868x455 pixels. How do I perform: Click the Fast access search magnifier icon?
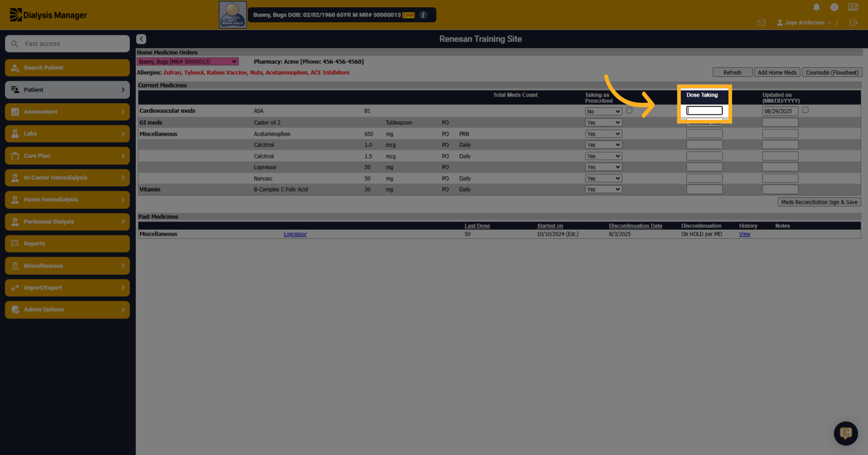[14, 44]
